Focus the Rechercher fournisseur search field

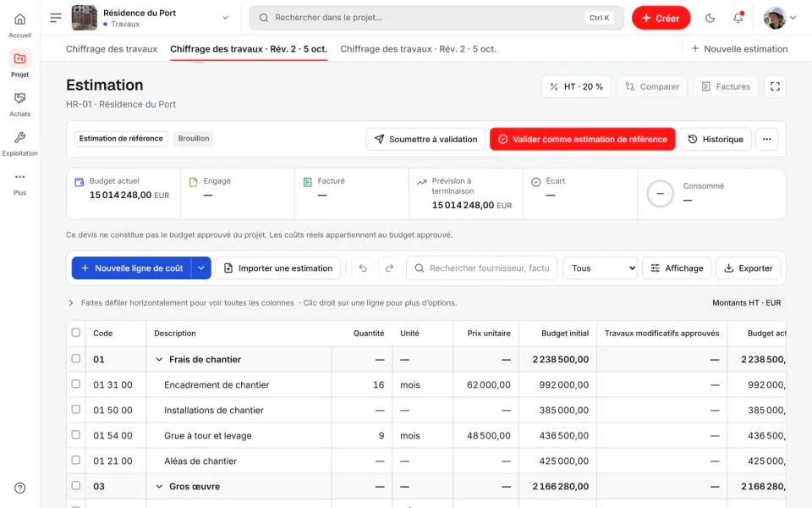[x=481, y=268]
